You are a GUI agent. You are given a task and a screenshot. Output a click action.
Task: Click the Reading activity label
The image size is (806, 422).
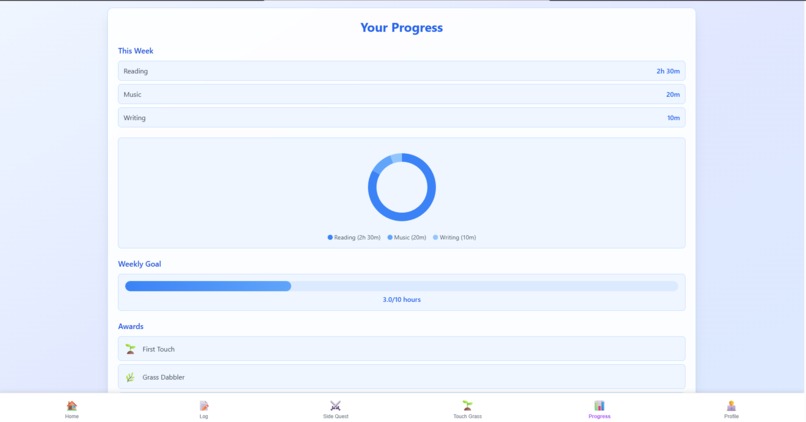coord(136,71)
